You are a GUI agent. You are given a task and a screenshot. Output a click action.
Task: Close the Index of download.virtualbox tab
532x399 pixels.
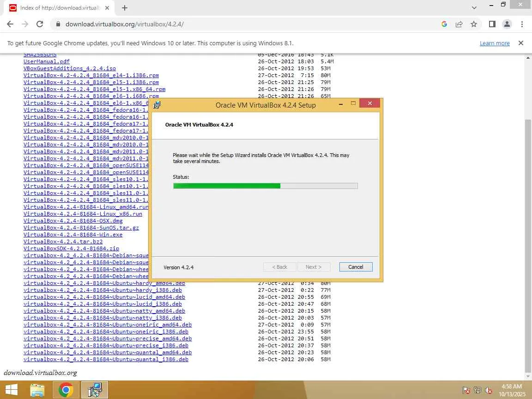point(107,8)
